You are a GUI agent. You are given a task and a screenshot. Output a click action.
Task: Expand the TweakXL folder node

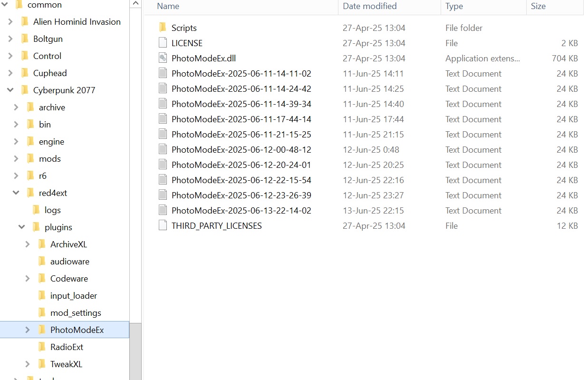coord(28,364)
